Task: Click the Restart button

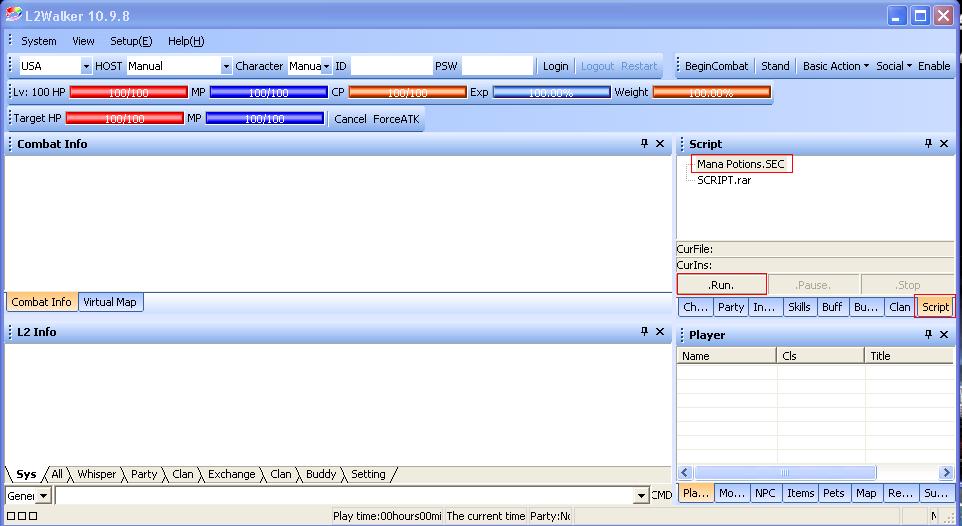Action: [x=639, y=66]
